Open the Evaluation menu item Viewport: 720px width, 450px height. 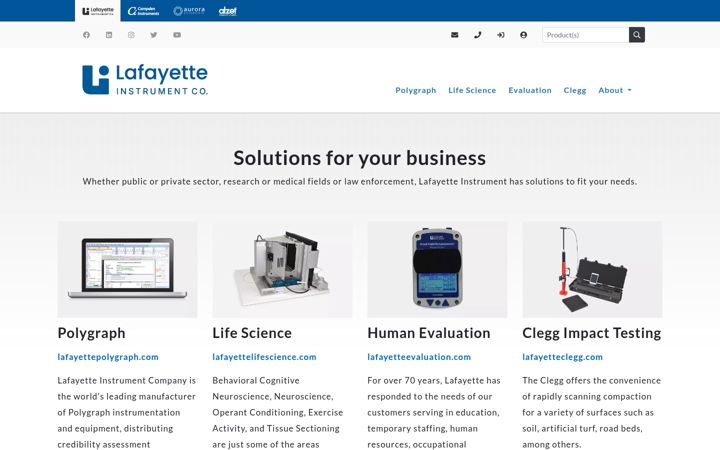(x=530, y=90)
